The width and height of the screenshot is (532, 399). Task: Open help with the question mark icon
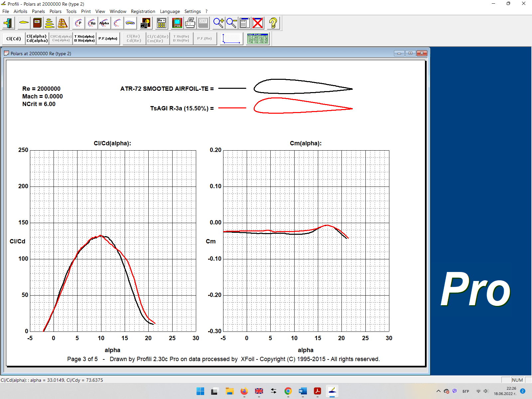(273, 23)
